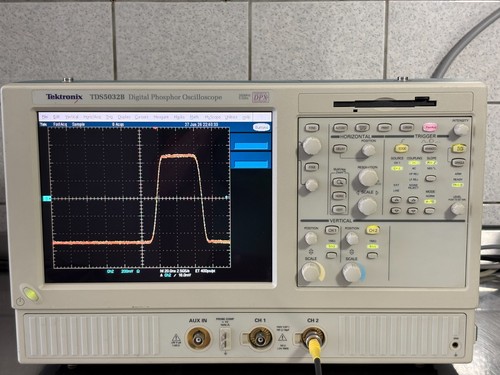The height and width of the screenshot is (375, 500).
Task: Tap the pink FastAcq button
Action: point(430,127)
